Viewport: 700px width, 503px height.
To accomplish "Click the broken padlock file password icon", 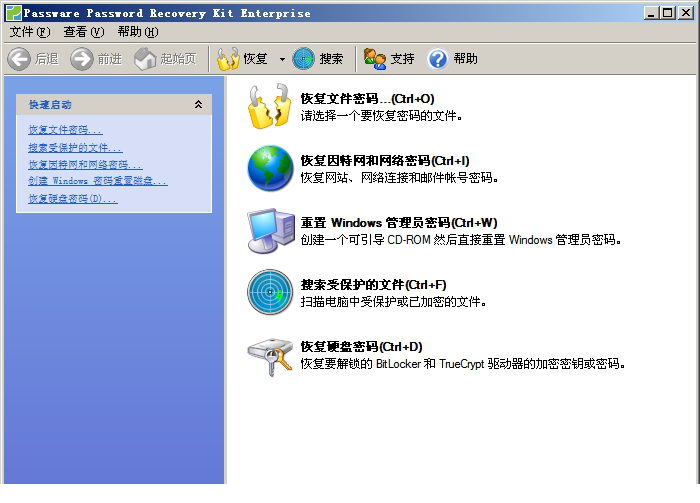I will [x=270, y=106].
